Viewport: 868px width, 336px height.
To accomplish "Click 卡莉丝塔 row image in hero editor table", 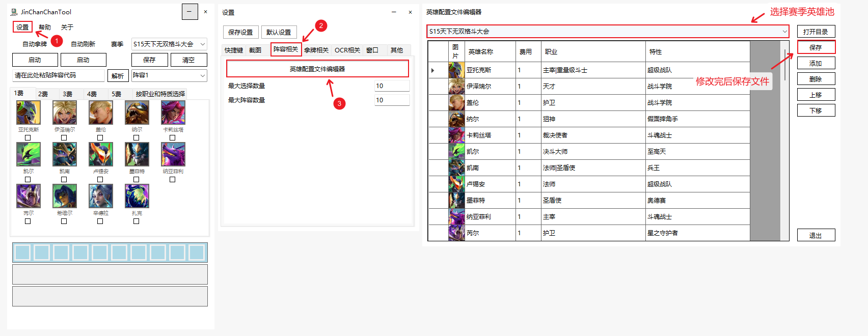I will coord(456,135).
